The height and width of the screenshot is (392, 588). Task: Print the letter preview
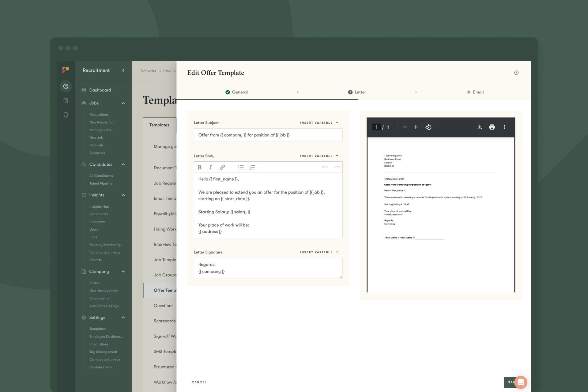(x=492, y=127)
